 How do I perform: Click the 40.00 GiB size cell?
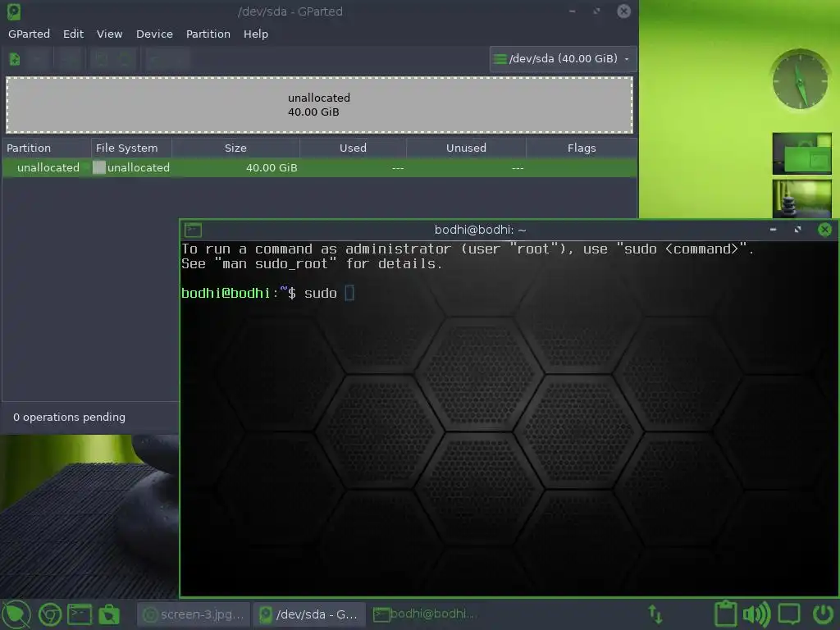[272, 167]
